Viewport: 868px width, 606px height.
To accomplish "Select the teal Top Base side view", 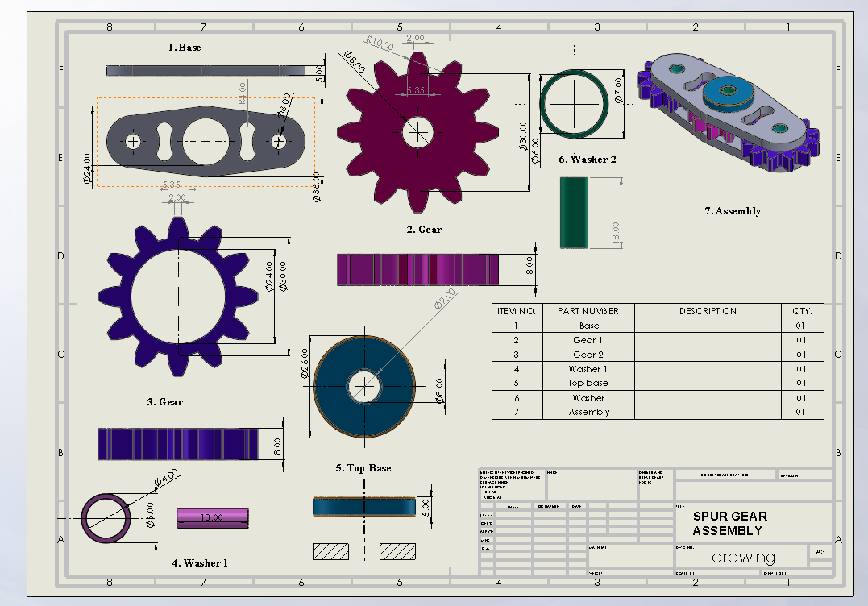I will tap(364, 507).
